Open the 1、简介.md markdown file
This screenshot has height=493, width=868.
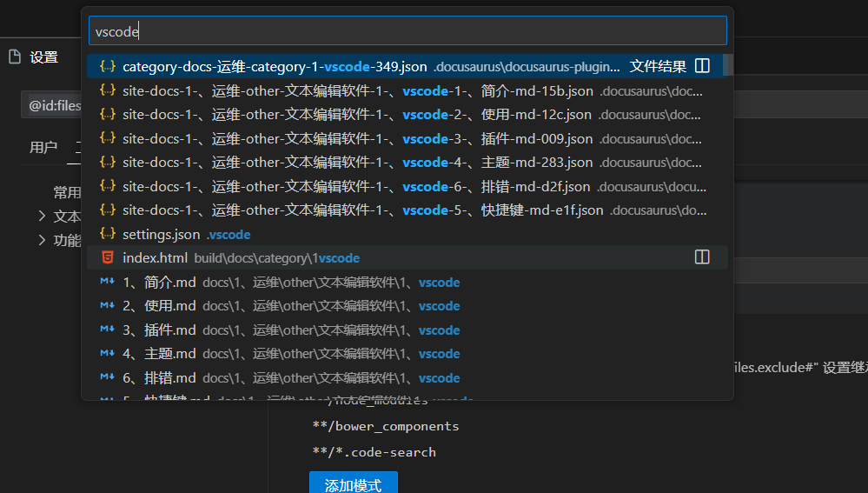coord(407,282)
